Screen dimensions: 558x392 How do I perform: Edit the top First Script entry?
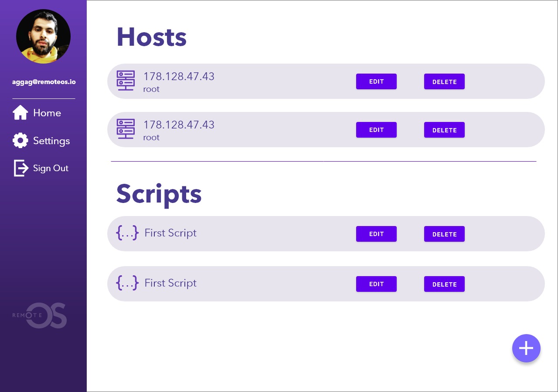(x=376, y=234)
